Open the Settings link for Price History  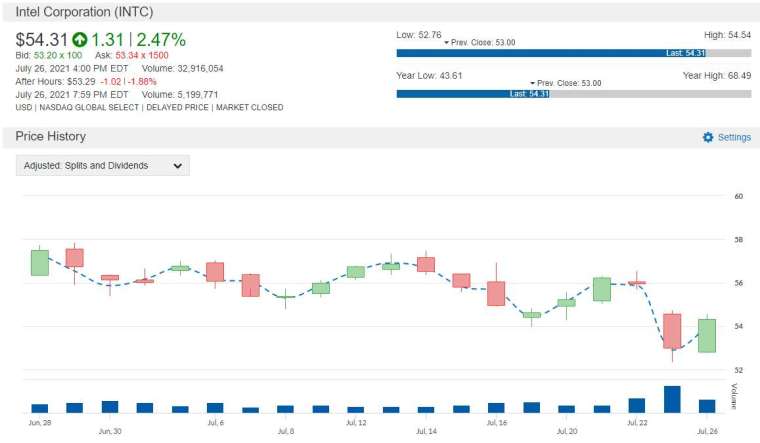tap(734, 137)
